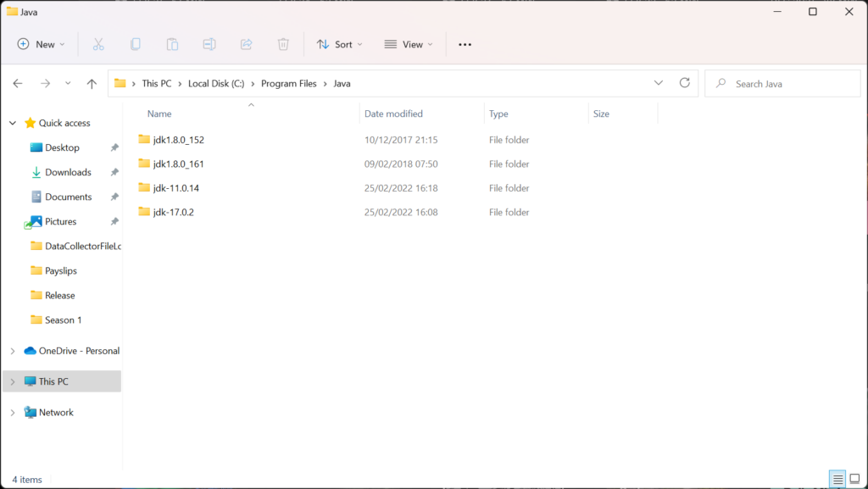The image size is (868, 489).
Task: Click in the Search Java field
Action: pos(782,84)
